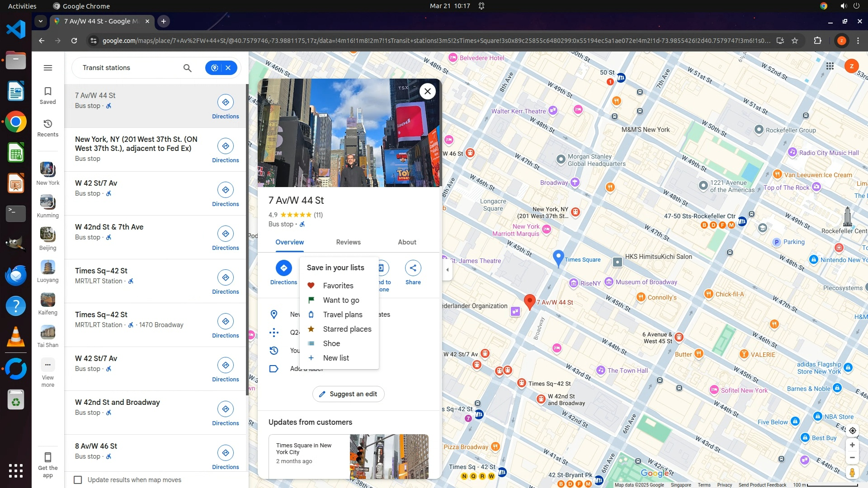Open the Times Square customer update photo
Viewport: 868px width, 488px height.
pyautogui.click(x=389, y=456)
